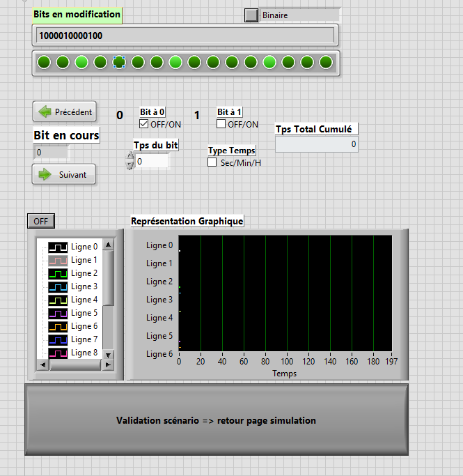
Task: Click legend scroll left arrow
Action: 42,365
